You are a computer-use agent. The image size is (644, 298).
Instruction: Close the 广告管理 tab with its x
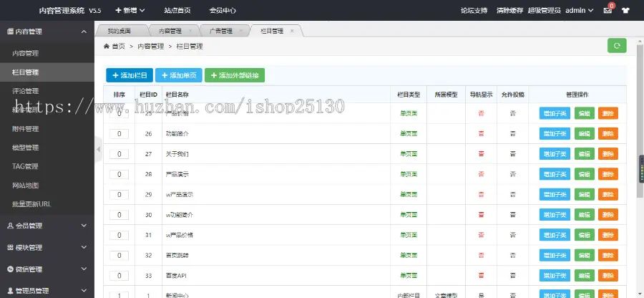(x=241, y=31)
